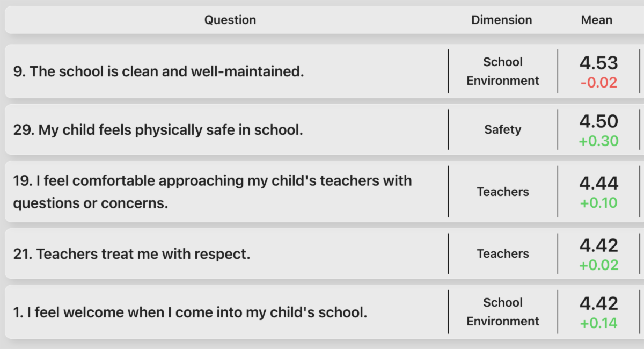Click the Dimension column header
644x349 pixels.
pyautogui.click(x=502, y=20)
